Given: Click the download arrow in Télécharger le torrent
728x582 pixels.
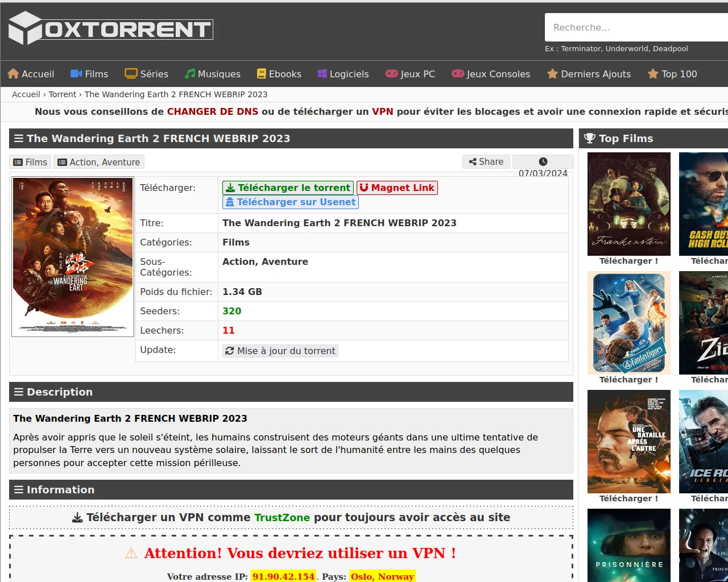Looking at the screenshot, I should 230,188.
